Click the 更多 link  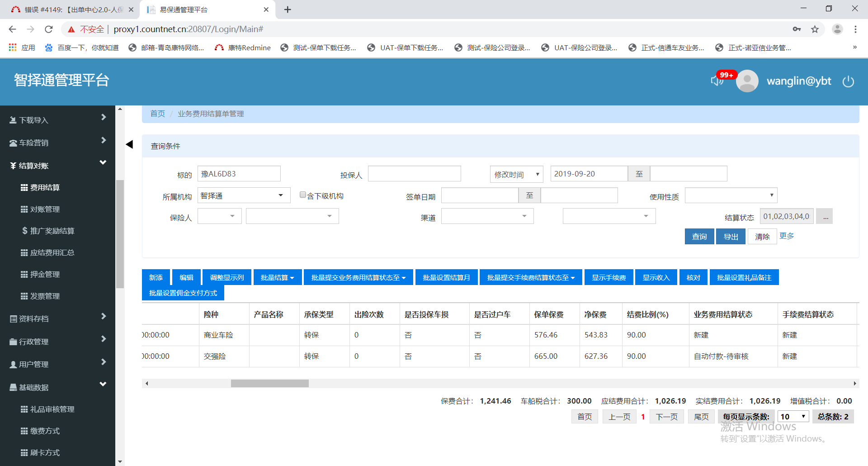click(x=787, y=236)
